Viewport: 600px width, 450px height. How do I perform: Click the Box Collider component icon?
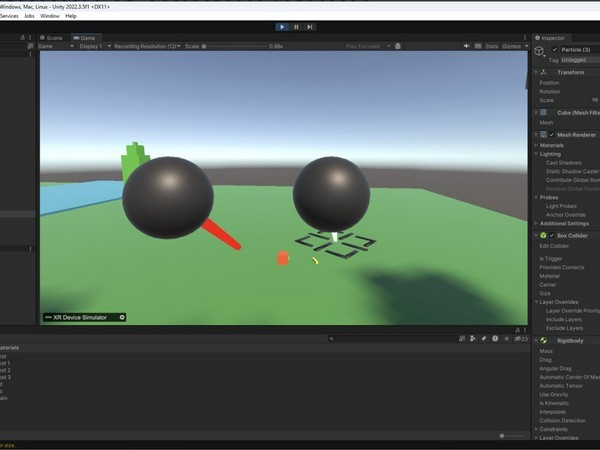click(544, 235)
